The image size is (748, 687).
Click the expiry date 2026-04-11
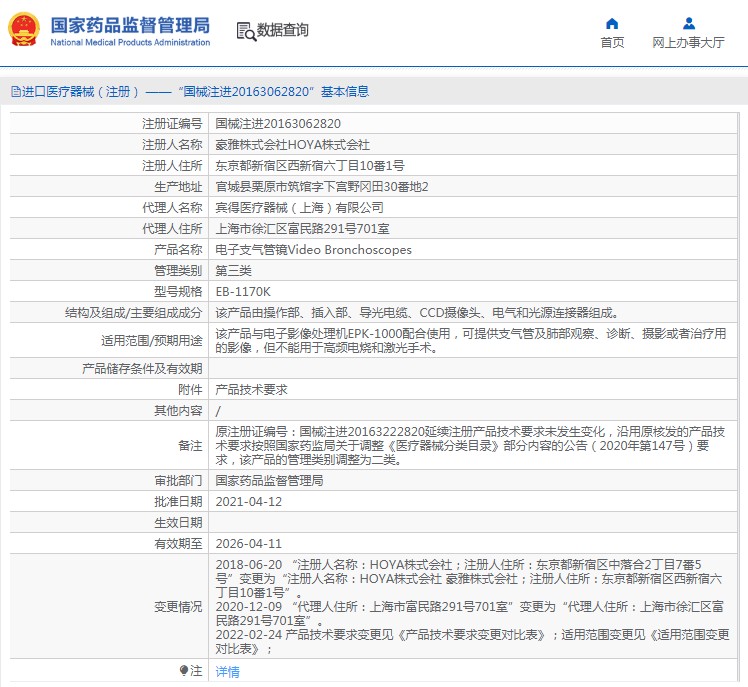(249, 543)
